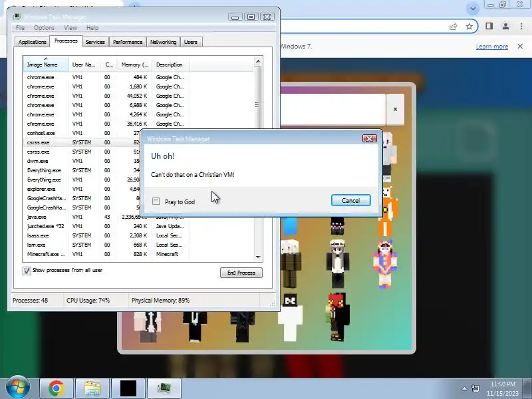Switch to the Performance tab
This screenshot has width=532, height=399.
pos(128,42)
